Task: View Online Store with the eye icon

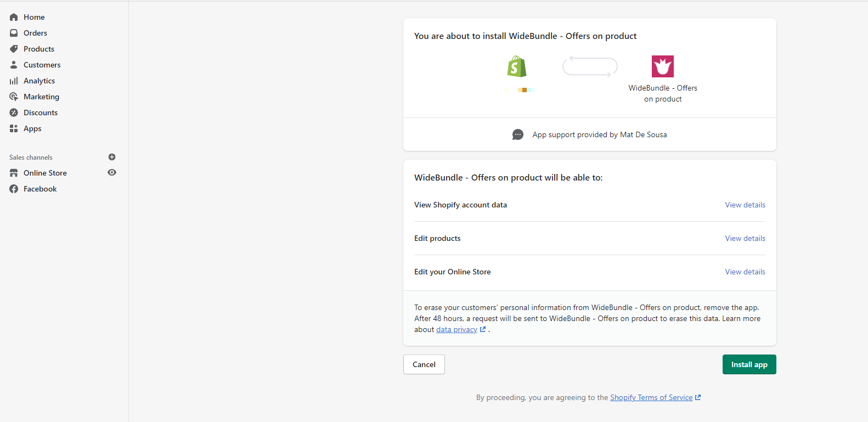Action: point(112,172)
